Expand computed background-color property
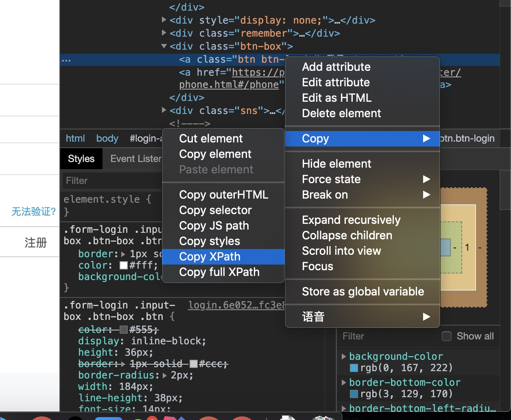The height and width of the screenshot is (420, 511). point(344,356)
